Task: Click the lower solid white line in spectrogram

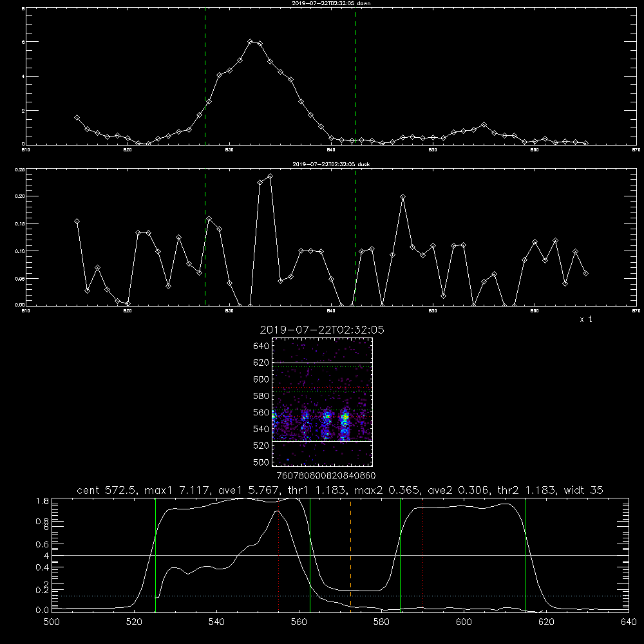Action: (x=322, y=441)
